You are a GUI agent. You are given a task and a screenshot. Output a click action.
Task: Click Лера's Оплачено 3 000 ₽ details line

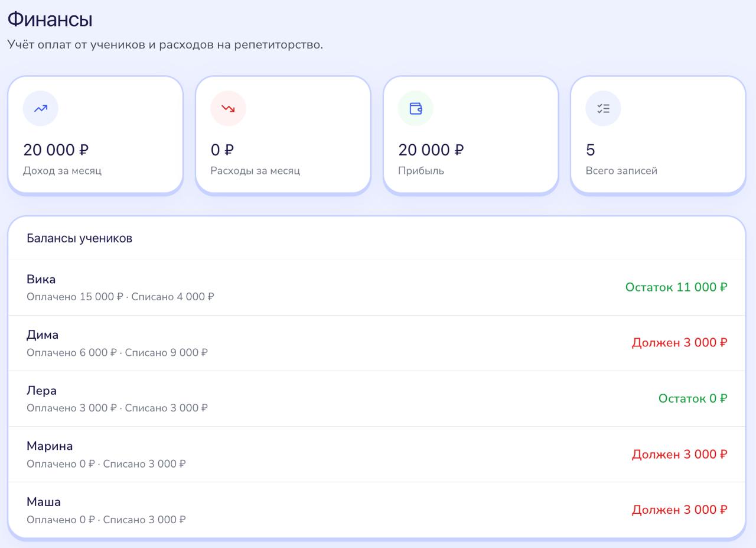pyautogui.click(x=117, y=408)
